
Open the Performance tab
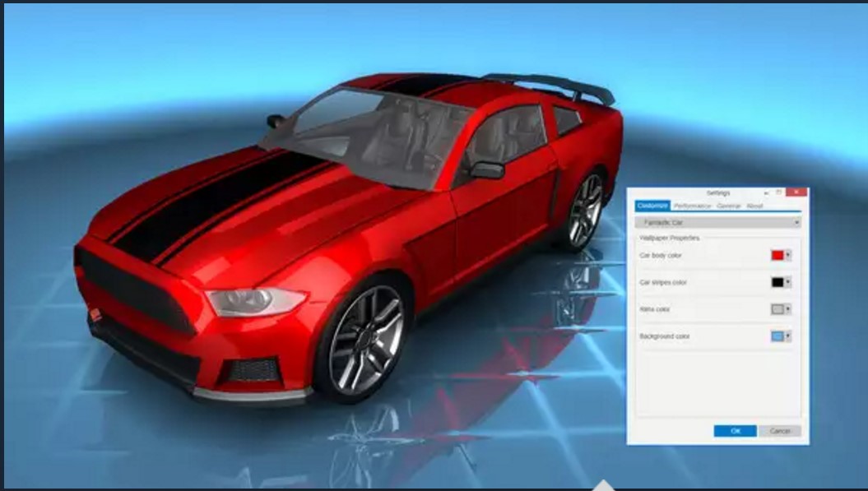(693, 206)
